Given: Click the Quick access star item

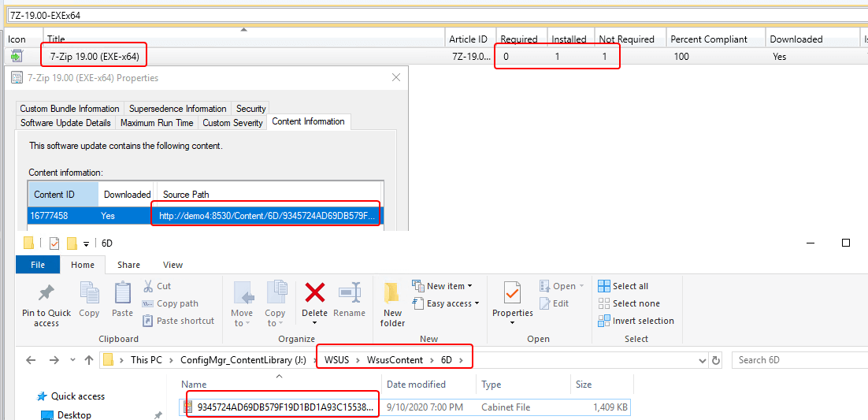Looking at the screenshot, I should pyautogui.click(x=70, y=396).
